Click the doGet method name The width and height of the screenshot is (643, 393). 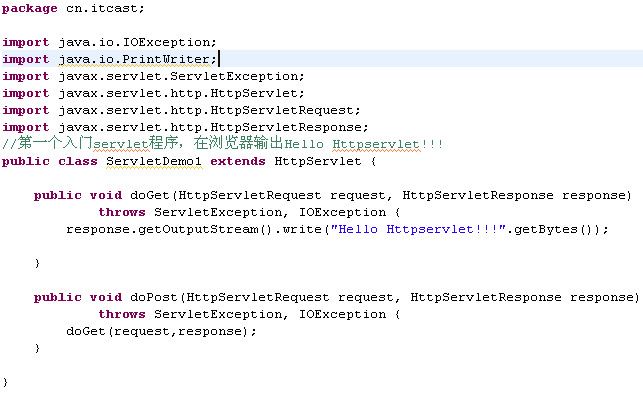click(x=150, y=195)
